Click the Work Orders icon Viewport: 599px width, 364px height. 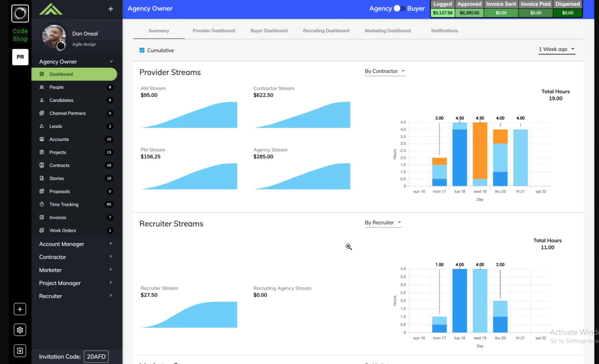(x=42, y=230)
